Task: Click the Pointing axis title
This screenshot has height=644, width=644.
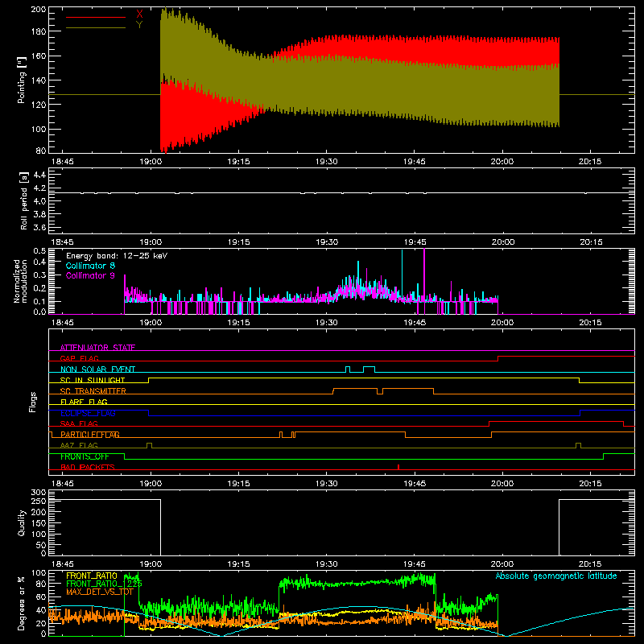Action: [22, 80]
